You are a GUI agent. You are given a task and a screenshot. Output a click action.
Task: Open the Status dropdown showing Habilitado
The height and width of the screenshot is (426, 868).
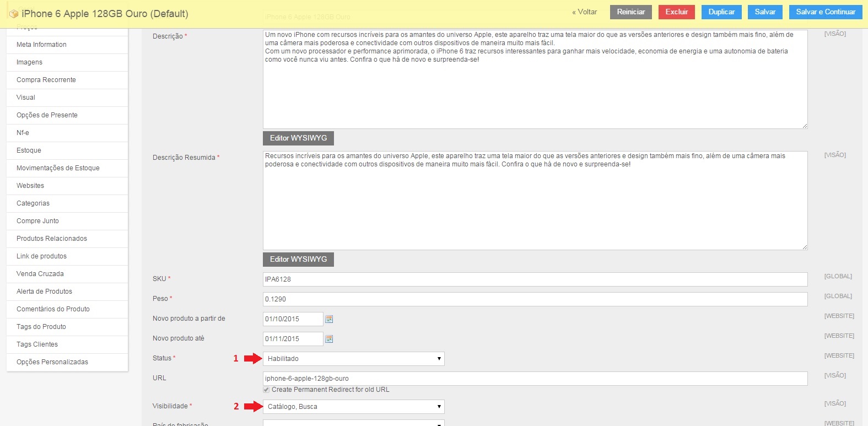click(x=354, y=359)
